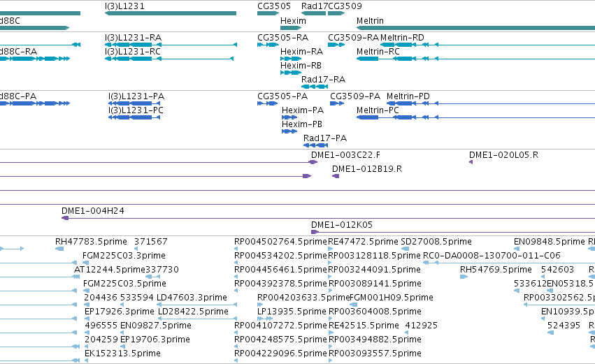Click the RC0-DA0008-130700-011-C06 label
Screen dimensions: 595x364
tap(492, 256)
